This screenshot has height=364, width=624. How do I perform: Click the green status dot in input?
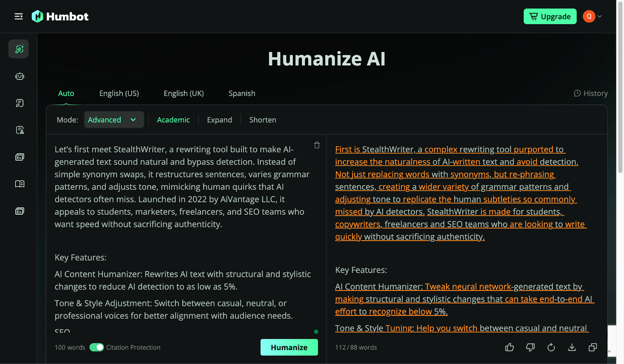click(316, 332)
